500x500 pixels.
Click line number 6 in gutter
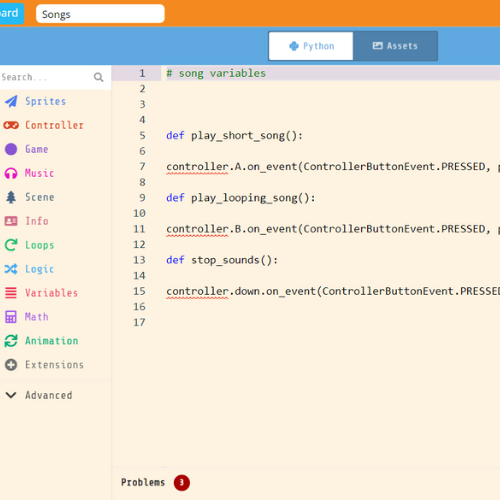[x=142, y=151]
